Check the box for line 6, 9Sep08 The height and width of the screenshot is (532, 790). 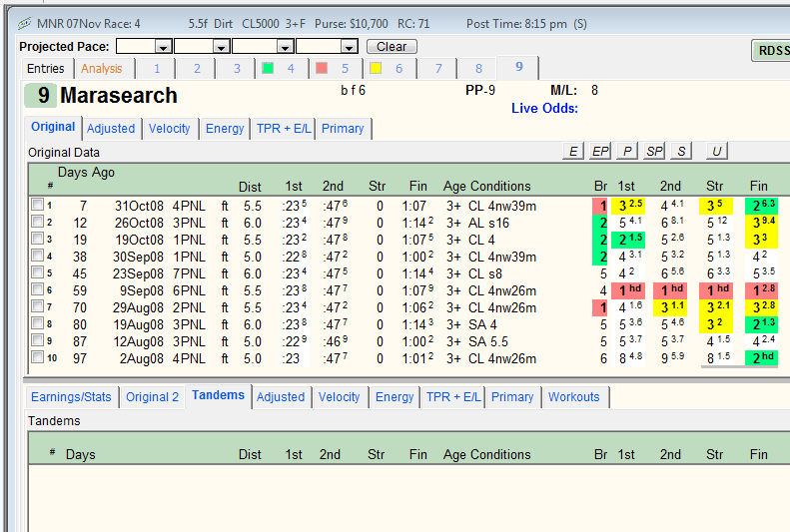(37, 289)
